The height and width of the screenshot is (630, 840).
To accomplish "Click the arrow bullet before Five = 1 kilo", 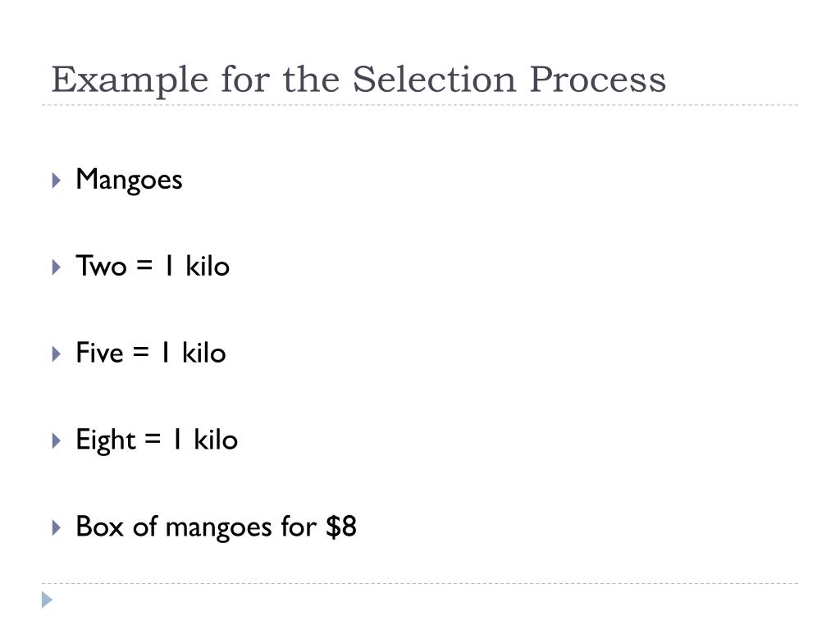I will tap(57, 354).
